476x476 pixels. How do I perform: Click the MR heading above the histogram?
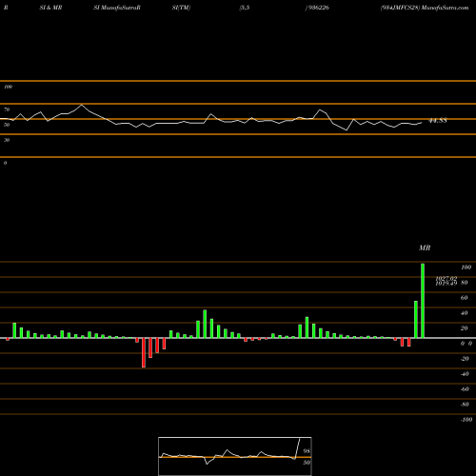click(425, 248)
